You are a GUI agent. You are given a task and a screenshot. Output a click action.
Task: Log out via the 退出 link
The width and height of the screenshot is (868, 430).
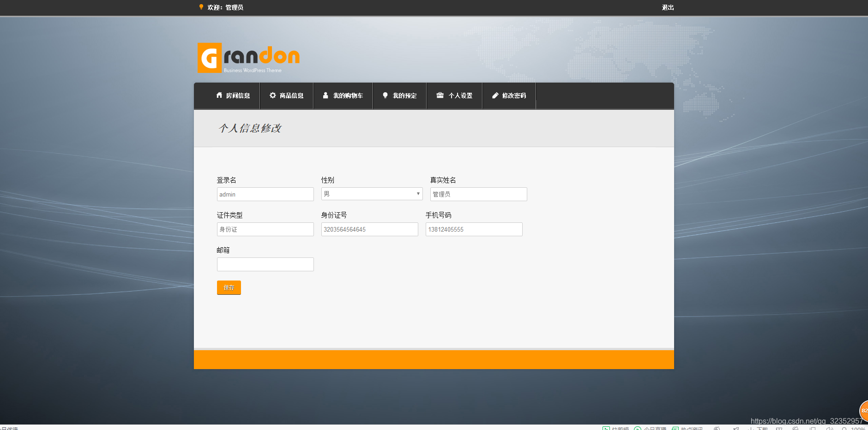(668, 7)
